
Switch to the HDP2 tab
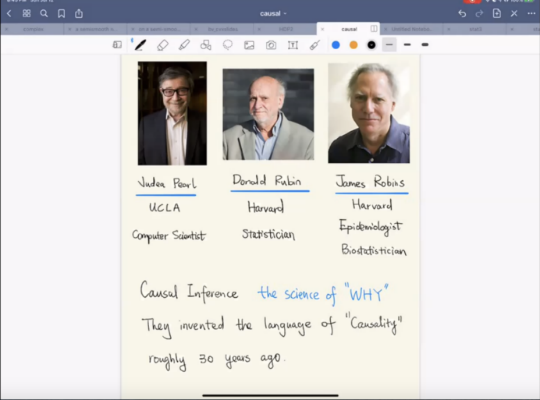point(286,29)
